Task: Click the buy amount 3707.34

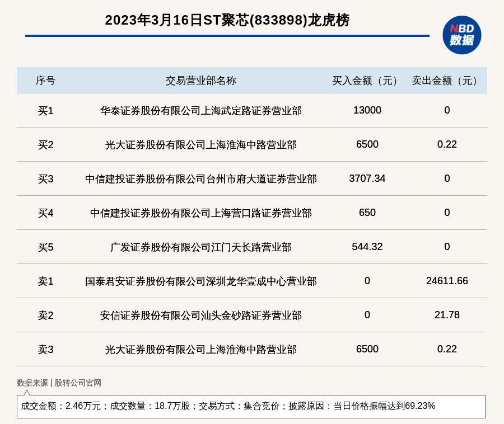Action: point(367,178)
